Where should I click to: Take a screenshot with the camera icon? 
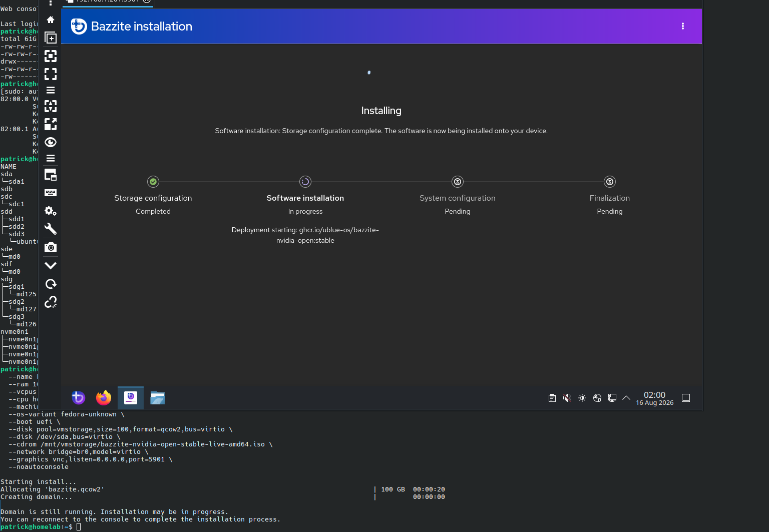pyautogui.click(x=51, y=247)
